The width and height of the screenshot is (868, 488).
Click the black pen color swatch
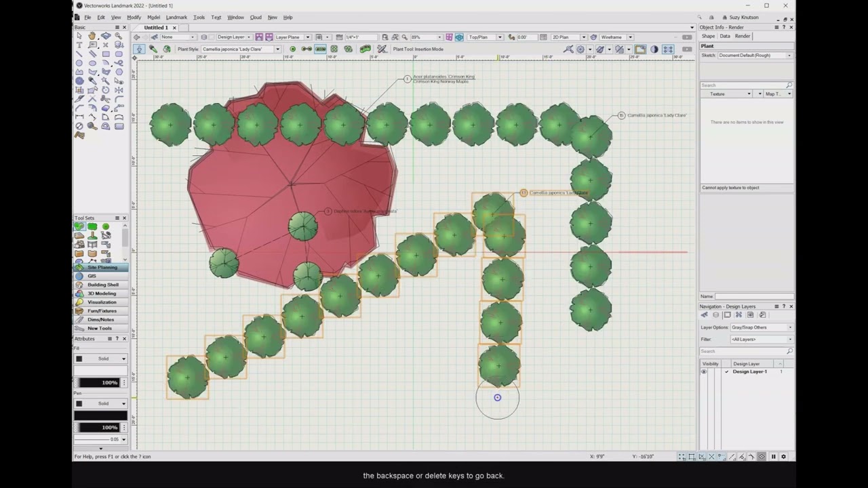pyautogui.click(x=100, y=415)
